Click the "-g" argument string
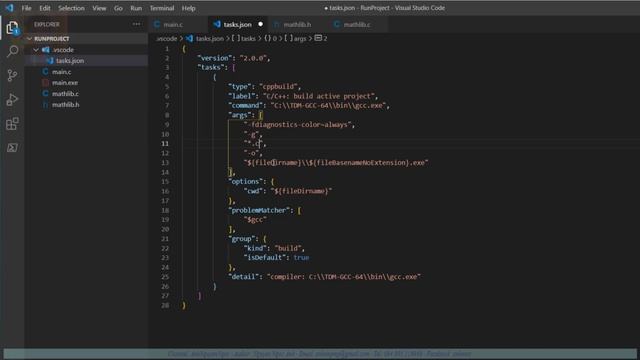The height and width of the screenshot is (360, 640). [x=251, y=134]
